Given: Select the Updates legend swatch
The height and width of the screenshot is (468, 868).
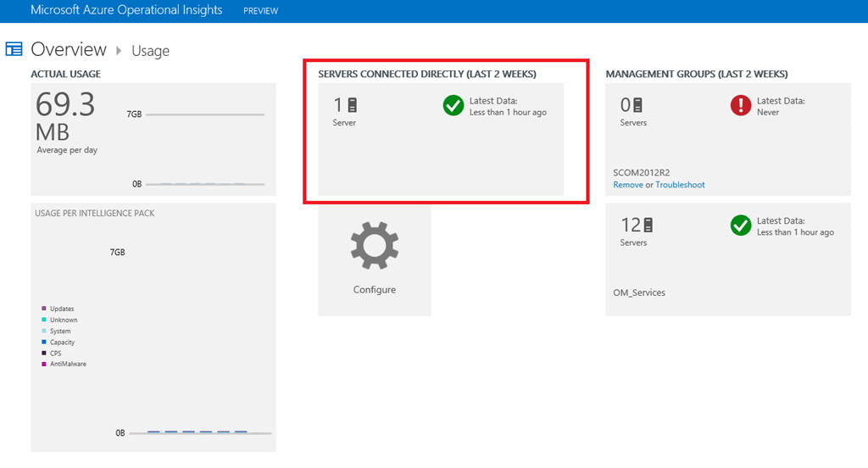Looking at the screenshot, I should 44,309.
